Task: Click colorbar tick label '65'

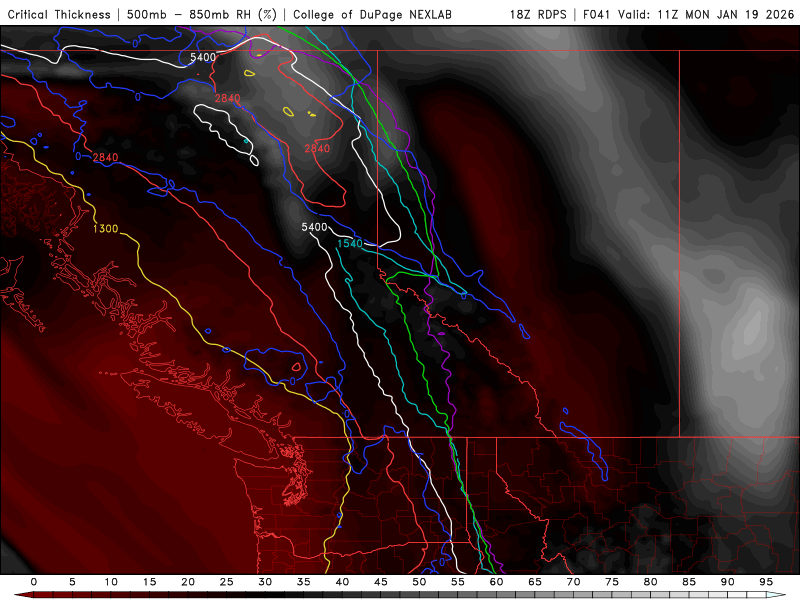Action: (535, 582)
